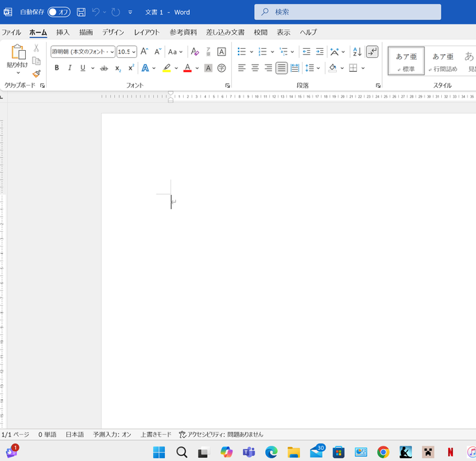Click the Format Painter brush icon
The height and width of the screenshot is (461, 476).
coord(36,73)
